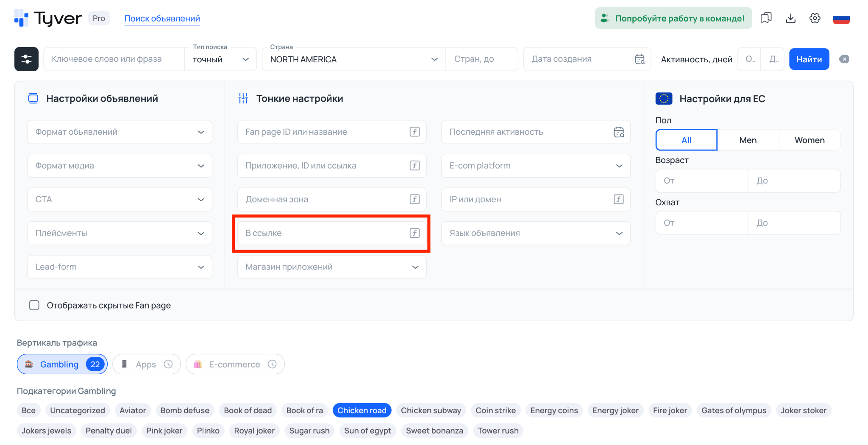Click function icon in В ссылке field
The height and width of the screenshot is (445, 868).
(415, 233)
